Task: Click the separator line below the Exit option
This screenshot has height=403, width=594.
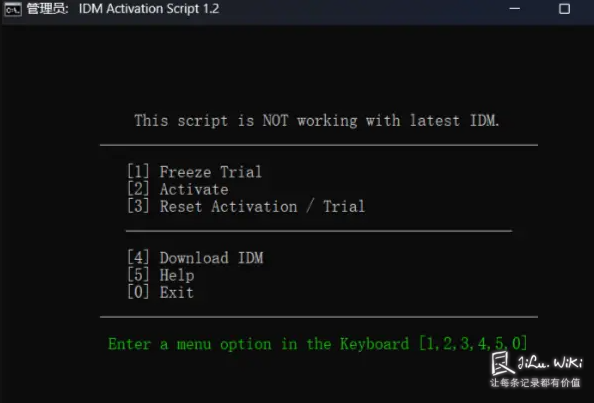Action: [319, 317]
